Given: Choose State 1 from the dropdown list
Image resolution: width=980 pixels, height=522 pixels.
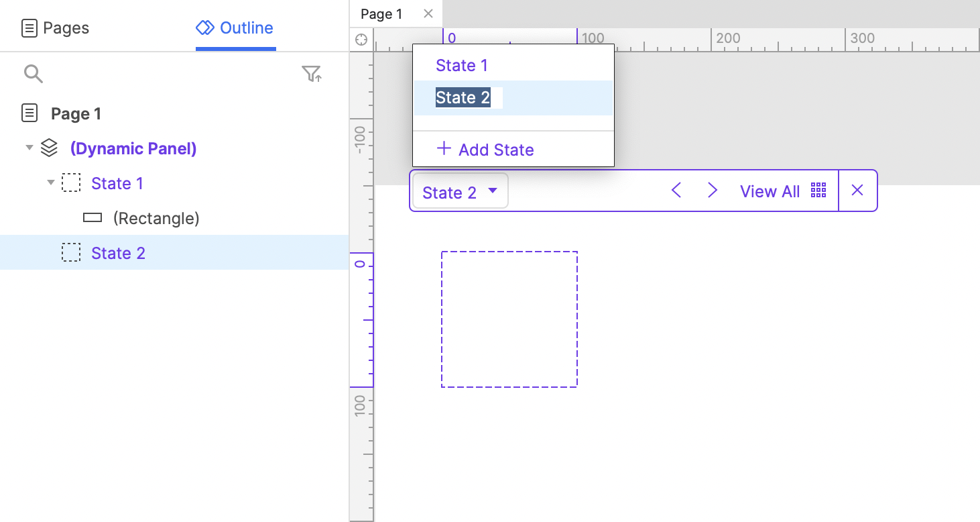Looking at the screenshot, I should pyautogui.click(x=462, y=65).
